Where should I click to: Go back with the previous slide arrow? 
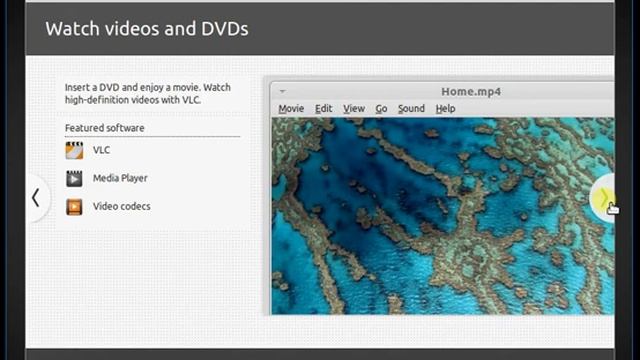pyautogui.click(x=36, y=198)
